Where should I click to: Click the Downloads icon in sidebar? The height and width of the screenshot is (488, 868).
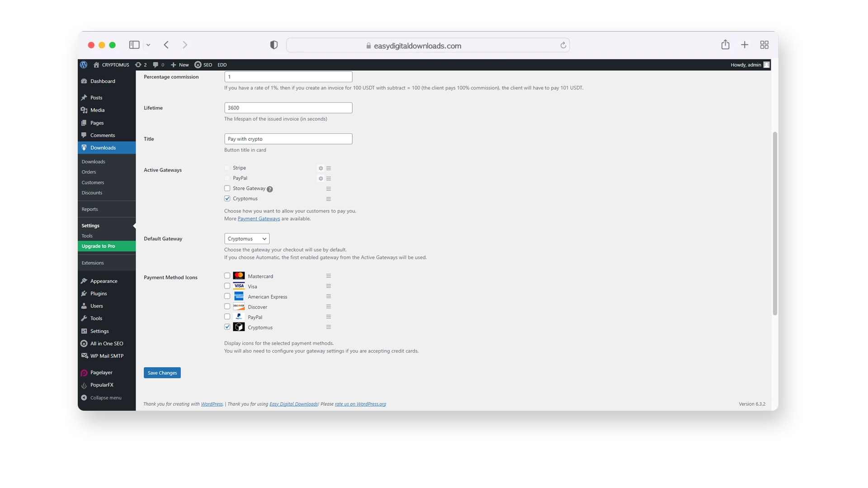(x=84, y=147)
